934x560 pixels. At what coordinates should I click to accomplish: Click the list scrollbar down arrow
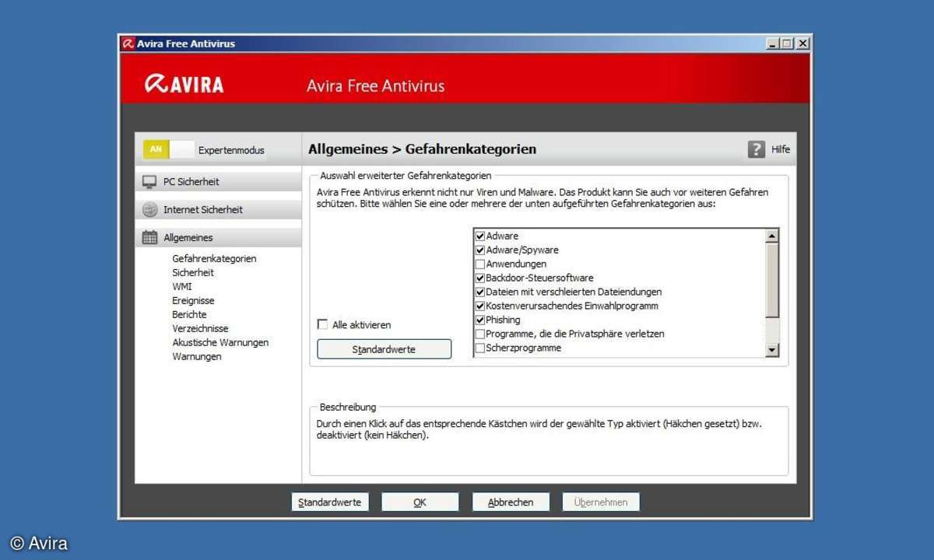(772, 350)
